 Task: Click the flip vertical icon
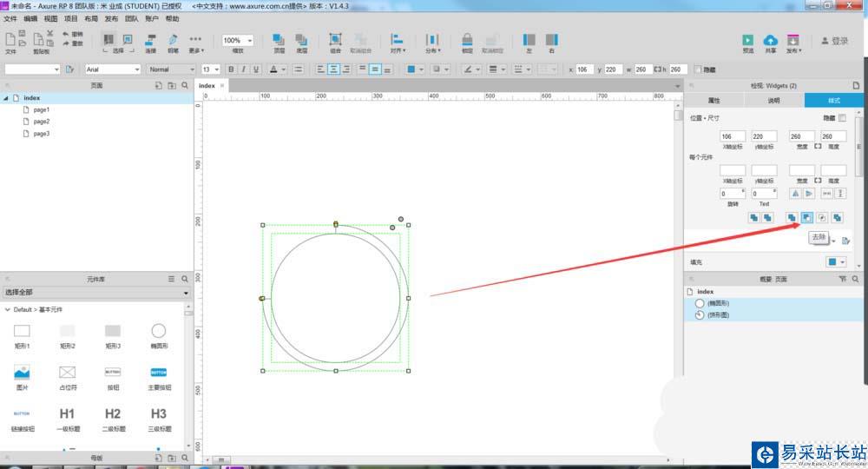809,194
